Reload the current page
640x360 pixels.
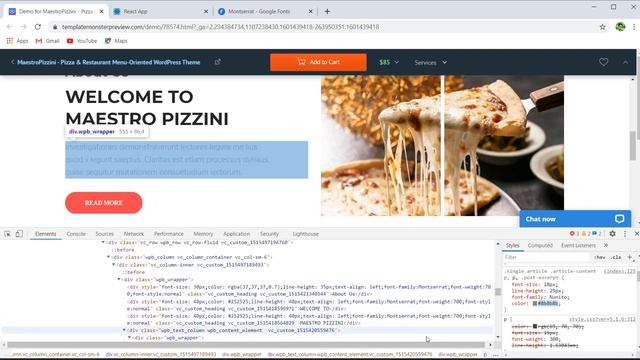(38, 27)
